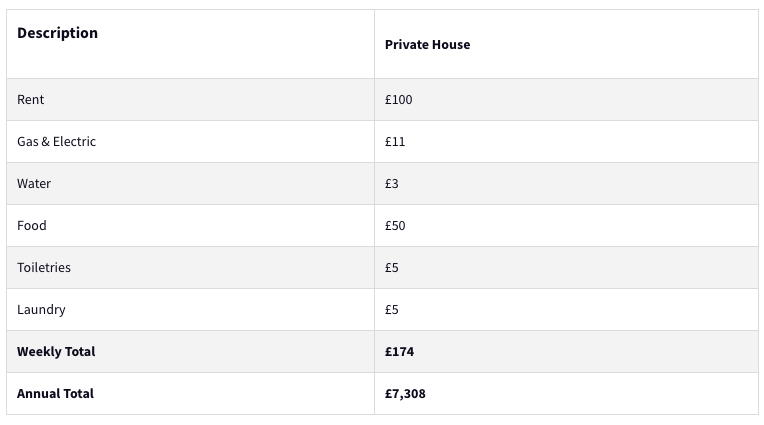
Task: Click the word Private in header
Action: point(407,45)
